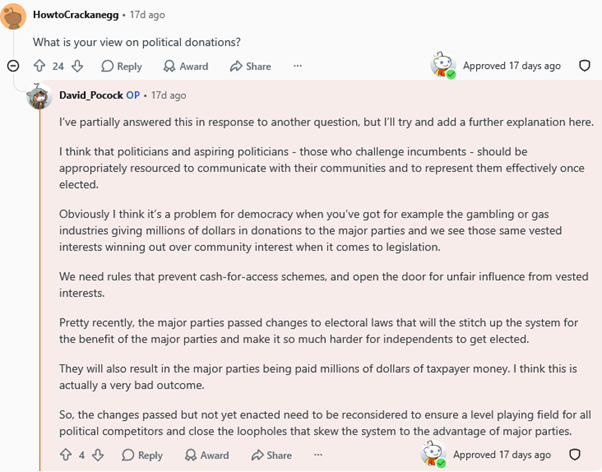Image resolution: width=602 pixels, height=472 pixels.
Task: Open moderator shield on David_Pocock's reply
Action: point(574,455)
